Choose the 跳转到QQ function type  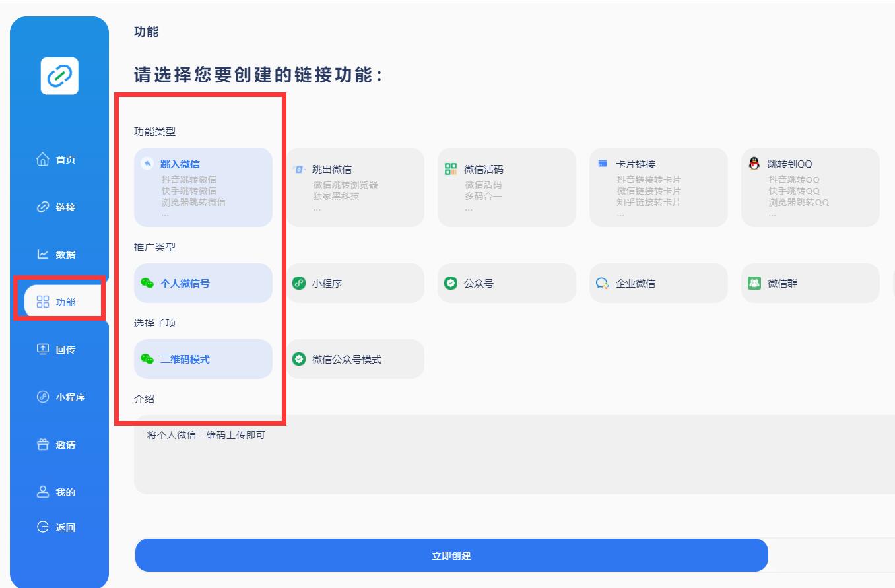pos(811,187)
